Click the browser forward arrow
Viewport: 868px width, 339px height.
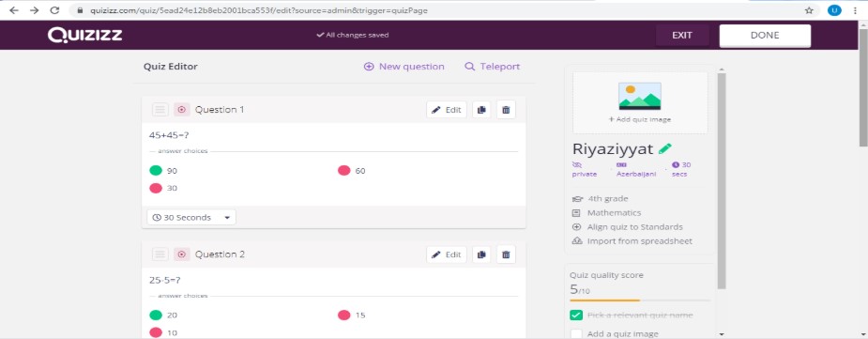(35, 10)
